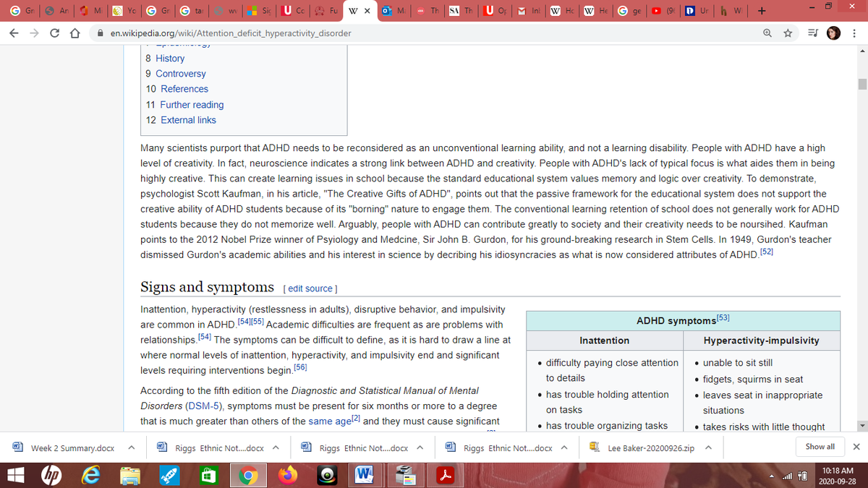Bookmark this page with the star icon
Viewport: 868px width, 488px height.
(789, 33)
